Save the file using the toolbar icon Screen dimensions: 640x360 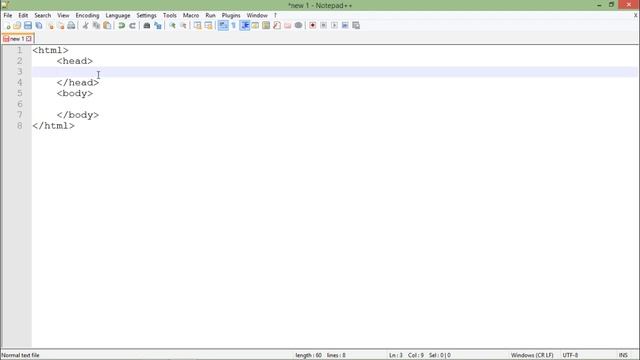(28, 26)
